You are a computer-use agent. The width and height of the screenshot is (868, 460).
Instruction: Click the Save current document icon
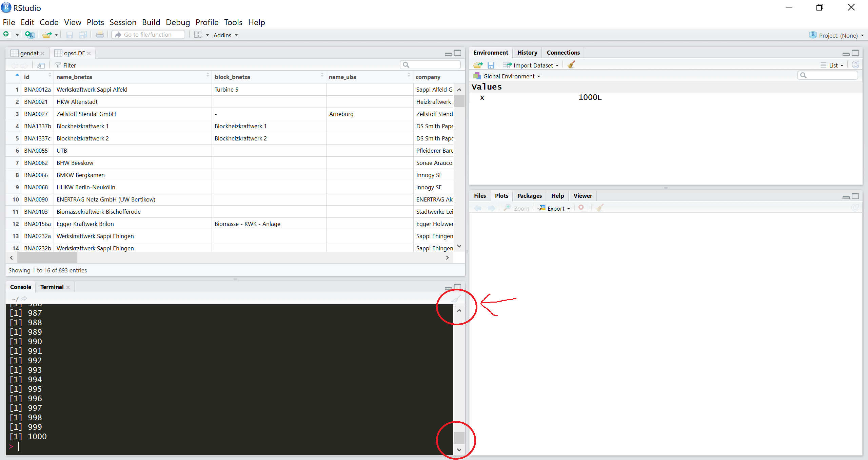tap(70, 34)
